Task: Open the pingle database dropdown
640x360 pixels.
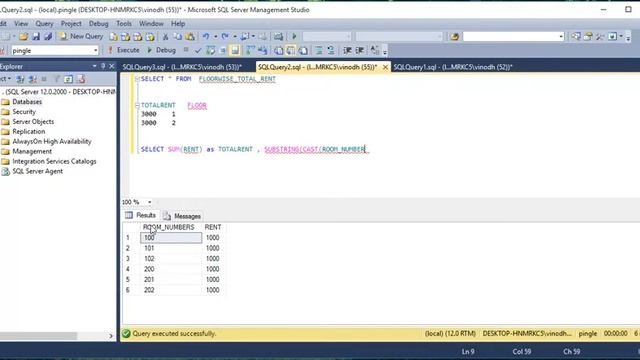Action: [x=96, y=51]
